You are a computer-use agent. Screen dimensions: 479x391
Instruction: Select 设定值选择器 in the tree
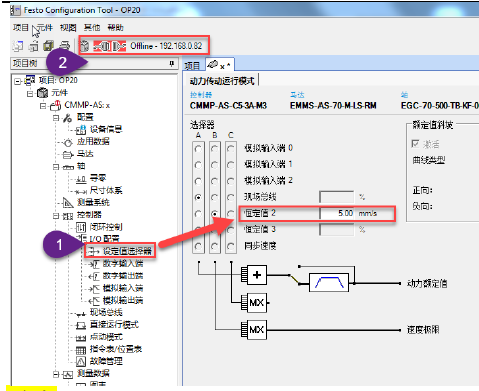coord(127,251)
